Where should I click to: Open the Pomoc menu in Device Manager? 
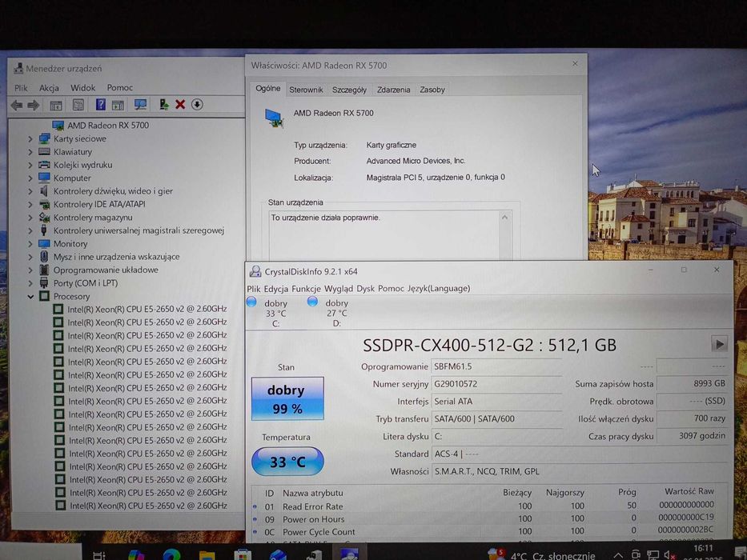[119, 88]
